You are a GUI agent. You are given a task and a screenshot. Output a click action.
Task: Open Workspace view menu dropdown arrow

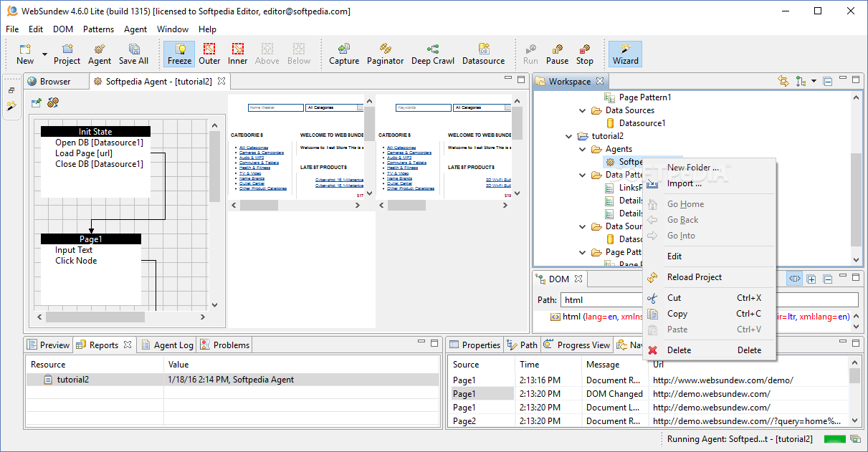(814, 81)
